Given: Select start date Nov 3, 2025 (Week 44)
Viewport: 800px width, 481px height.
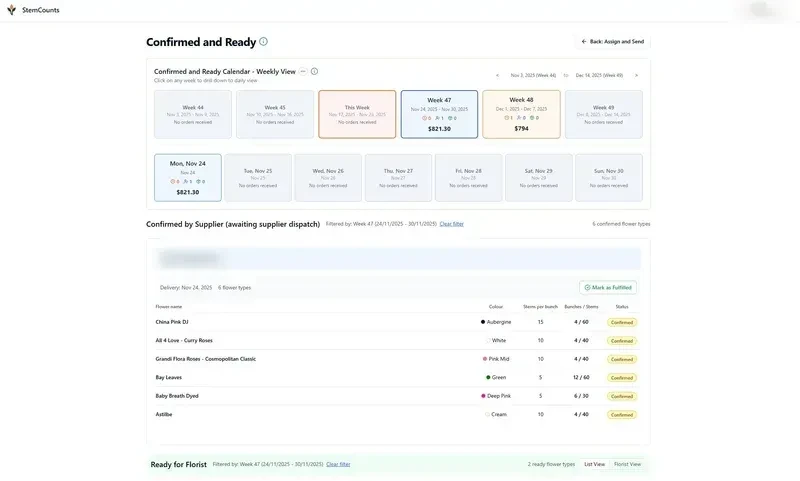Looking at the screenshot, I should click(533, 75).
